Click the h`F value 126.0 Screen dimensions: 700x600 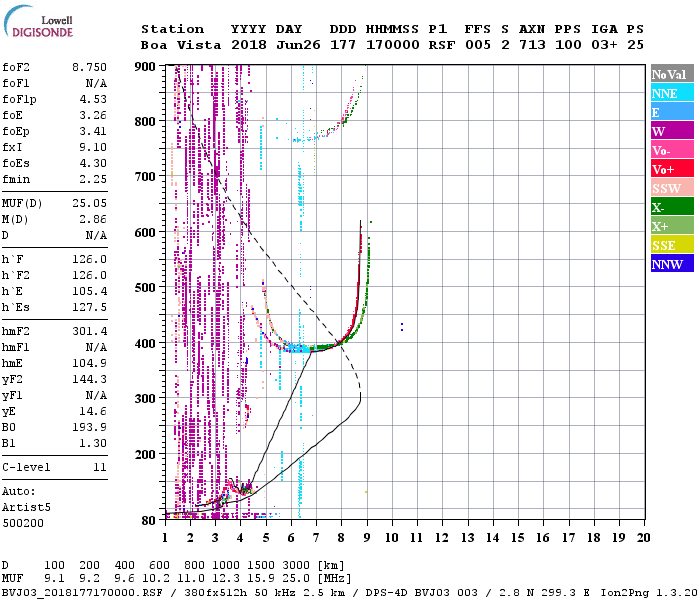point(89,259)
